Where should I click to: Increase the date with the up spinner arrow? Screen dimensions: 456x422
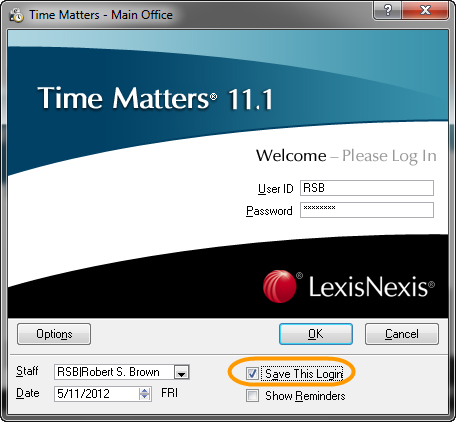click(144, 391)
